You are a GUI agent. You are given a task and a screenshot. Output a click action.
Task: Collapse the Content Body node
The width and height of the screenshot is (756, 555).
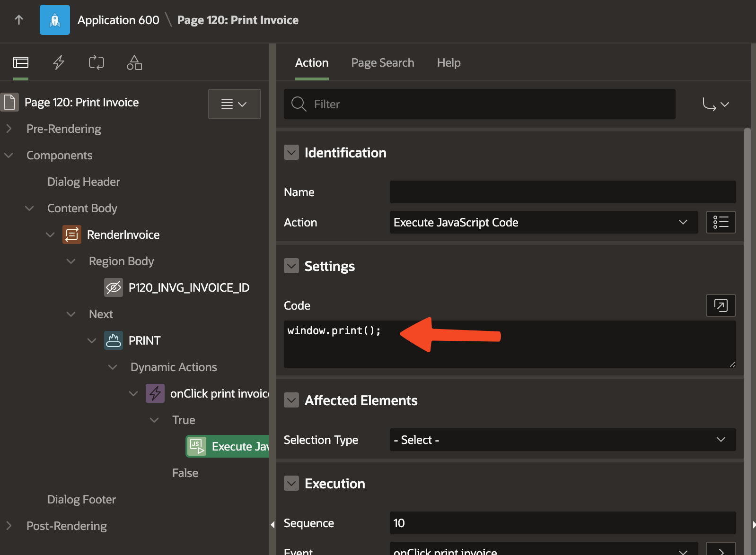click(x=29, y=208)
